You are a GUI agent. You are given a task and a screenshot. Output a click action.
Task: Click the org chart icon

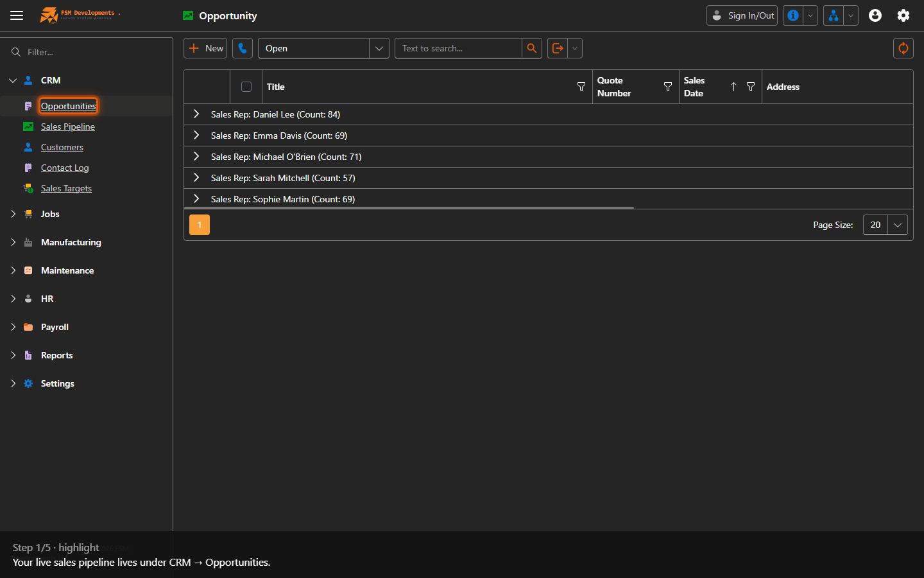click(833, 15)
